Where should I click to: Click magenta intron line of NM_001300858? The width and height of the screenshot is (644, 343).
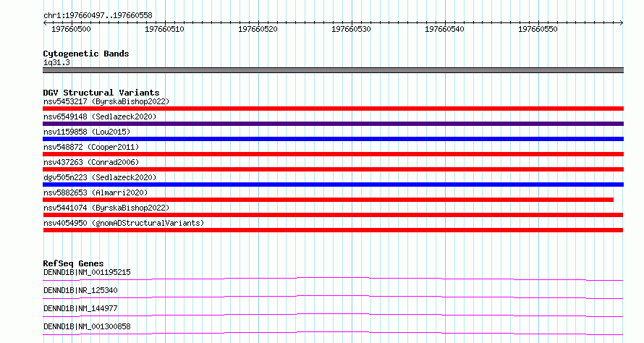point(333,333)
